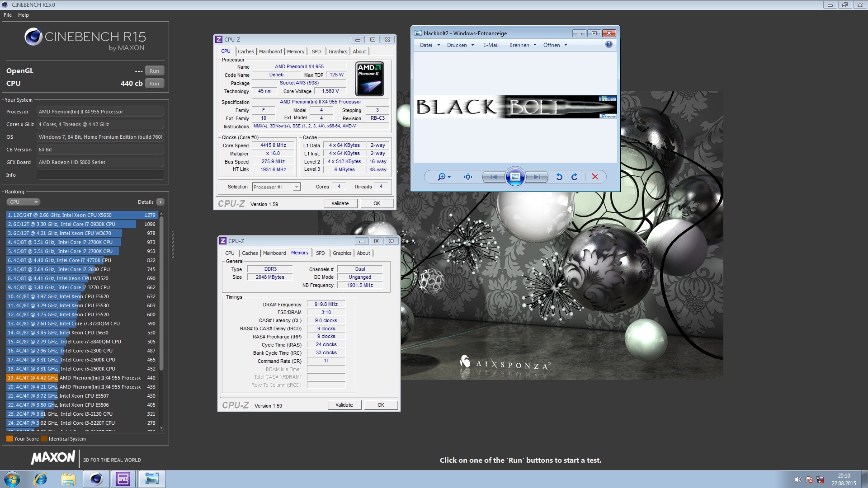Click Validate in lower CPU-Z window

[344, 405]
